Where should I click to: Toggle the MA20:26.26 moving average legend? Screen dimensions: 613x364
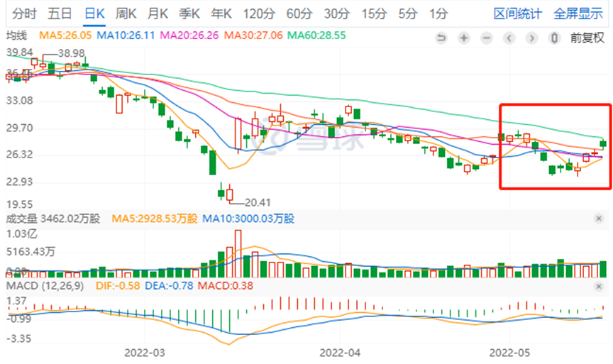[x=180, y=36]
